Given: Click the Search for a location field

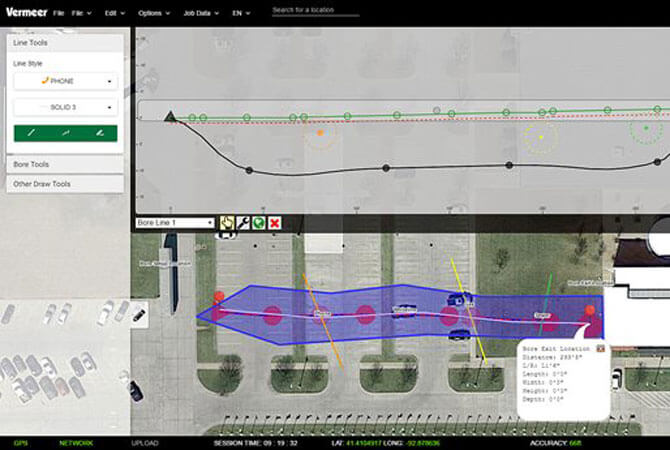Looking at the screenshot, I should pos(315,10).
